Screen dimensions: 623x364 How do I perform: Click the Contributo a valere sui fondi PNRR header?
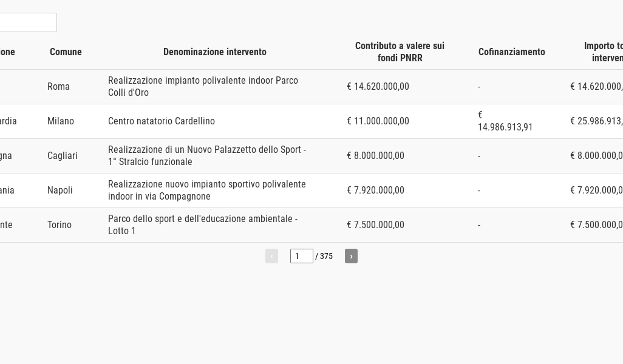400,52
